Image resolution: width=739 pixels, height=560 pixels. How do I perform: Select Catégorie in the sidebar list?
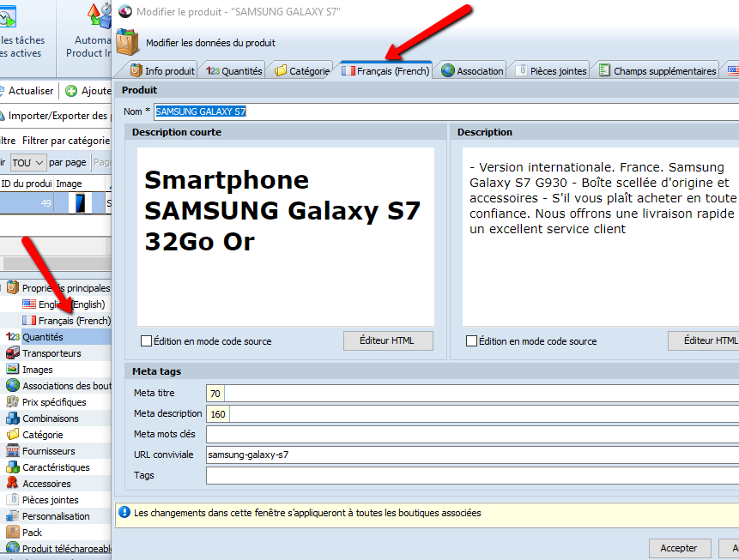[42, 435]
